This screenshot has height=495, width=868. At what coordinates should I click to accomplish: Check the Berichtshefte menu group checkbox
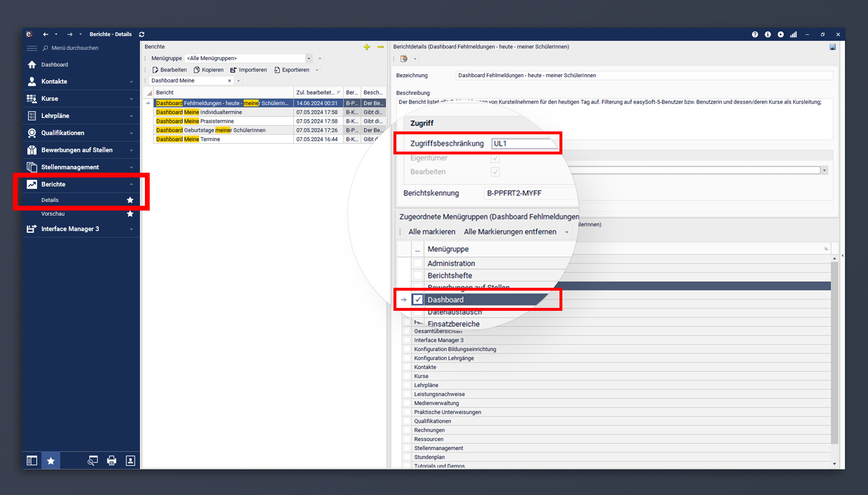click(x=418, y=275)
